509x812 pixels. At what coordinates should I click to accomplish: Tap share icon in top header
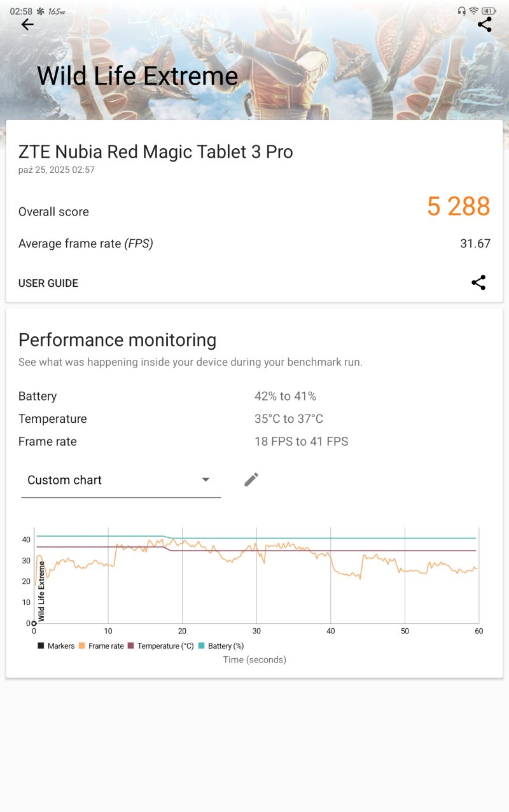(484, 25)
